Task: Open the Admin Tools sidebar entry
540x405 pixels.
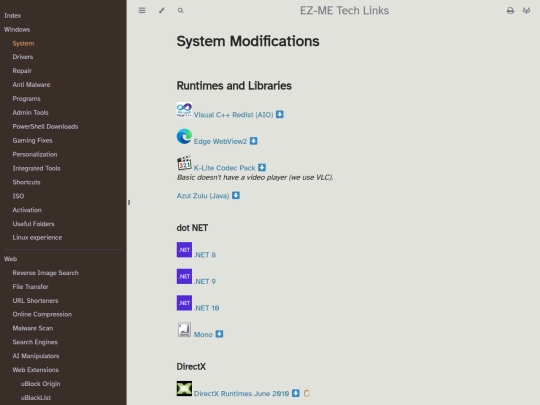Action: (x=30, y=113)
